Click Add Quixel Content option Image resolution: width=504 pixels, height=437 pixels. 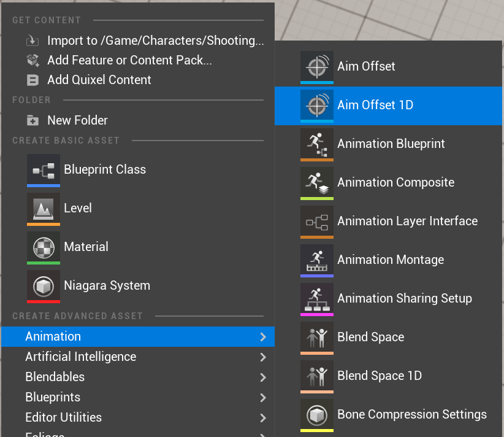click(99, 80)
